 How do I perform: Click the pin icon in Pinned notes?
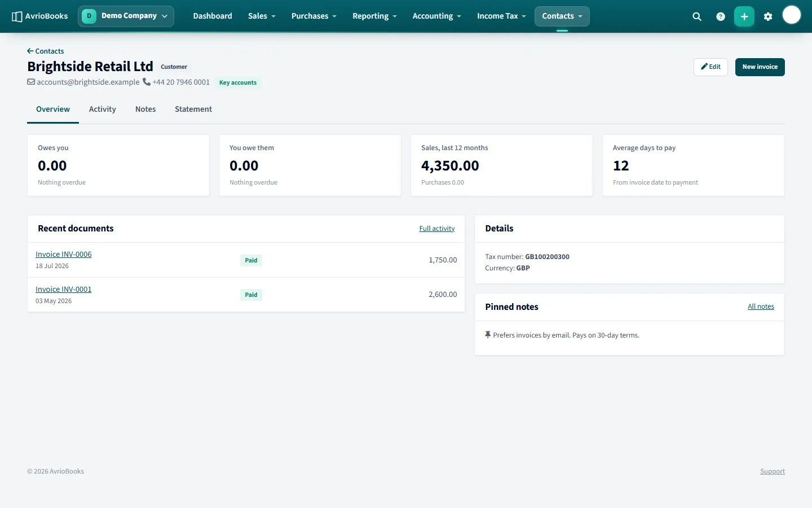point(488,335)
